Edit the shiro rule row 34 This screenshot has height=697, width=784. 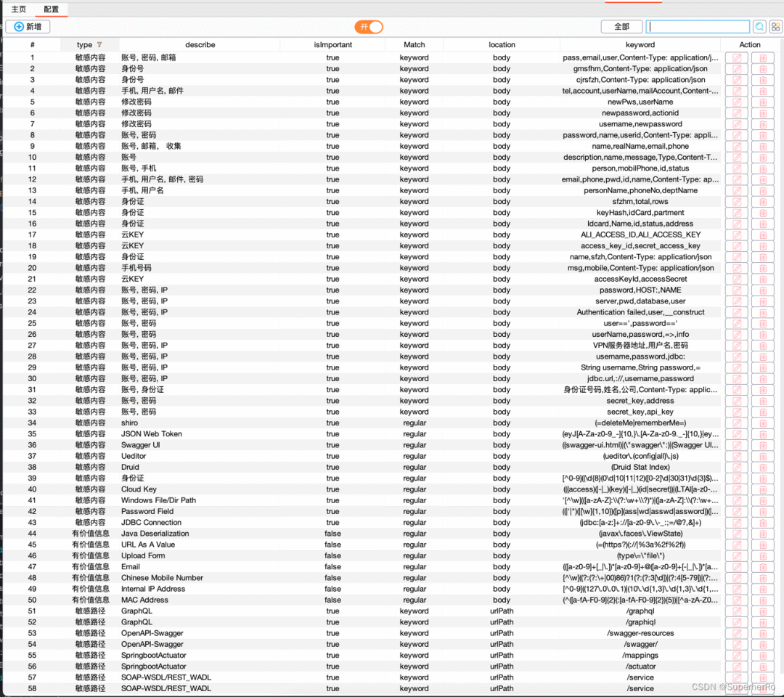tap(737, 423)
